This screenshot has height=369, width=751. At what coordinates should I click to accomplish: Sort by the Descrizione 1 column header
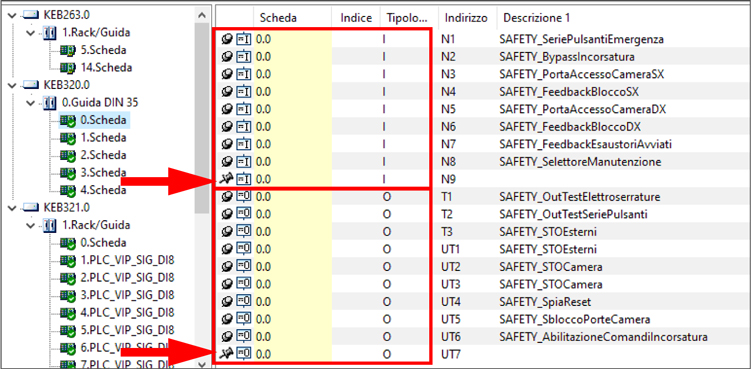[536, 18]
